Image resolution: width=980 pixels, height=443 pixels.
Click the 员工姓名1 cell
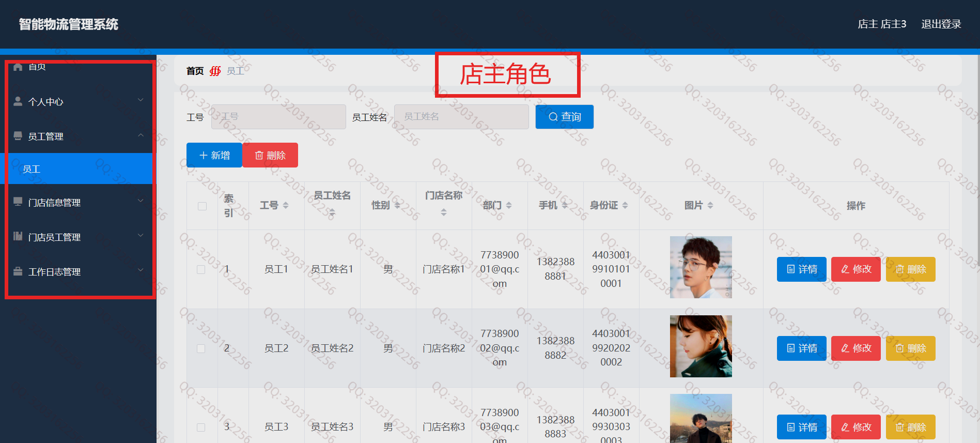click(x=332, y=269)
